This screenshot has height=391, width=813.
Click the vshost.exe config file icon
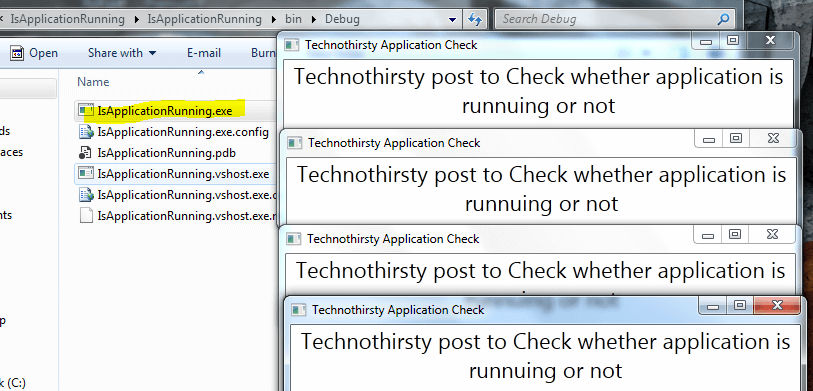tap(86, 194)
